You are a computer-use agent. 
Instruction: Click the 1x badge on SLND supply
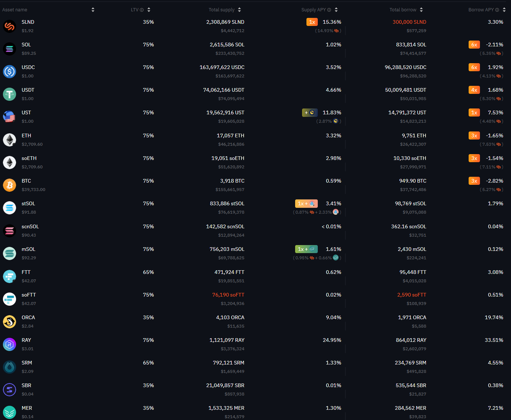point(312,22)
